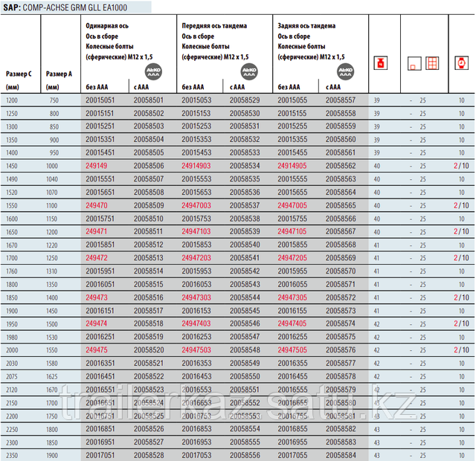476x461 pixels.
Task: Click the Одинарная ось header
Action: coord(107,26)
